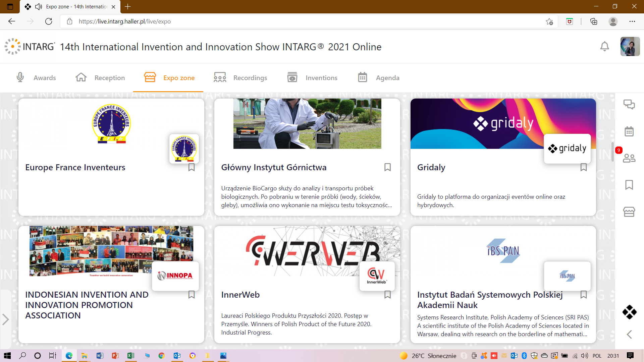Add page to favorites star

[549, 21]
